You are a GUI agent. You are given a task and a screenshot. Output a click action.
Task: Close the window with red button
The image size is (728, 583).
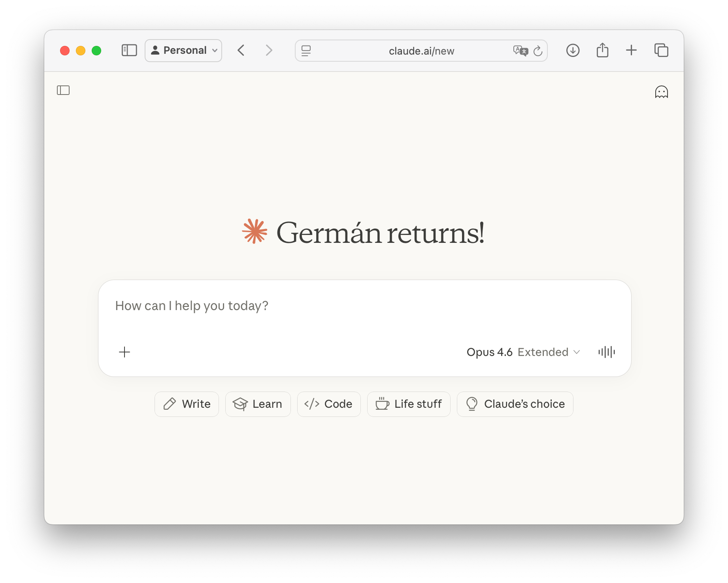point(65,51)
